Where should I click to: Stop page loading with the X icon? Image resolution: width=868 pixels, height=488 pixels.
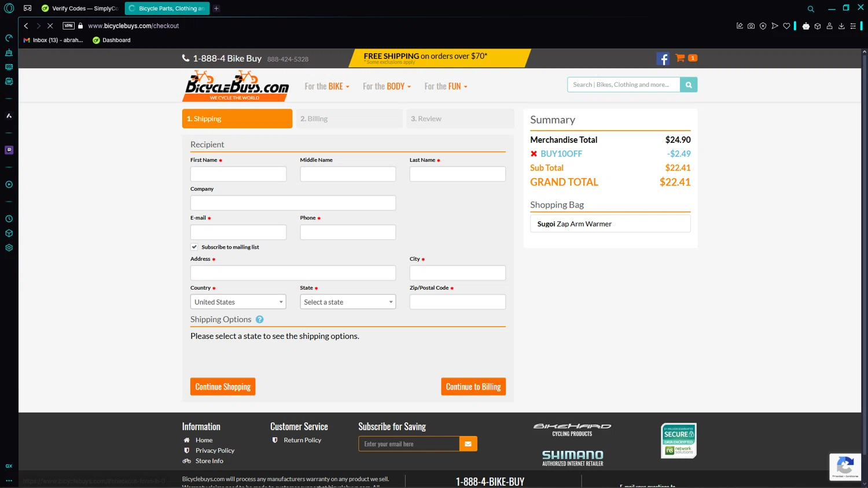click(50, 26)
